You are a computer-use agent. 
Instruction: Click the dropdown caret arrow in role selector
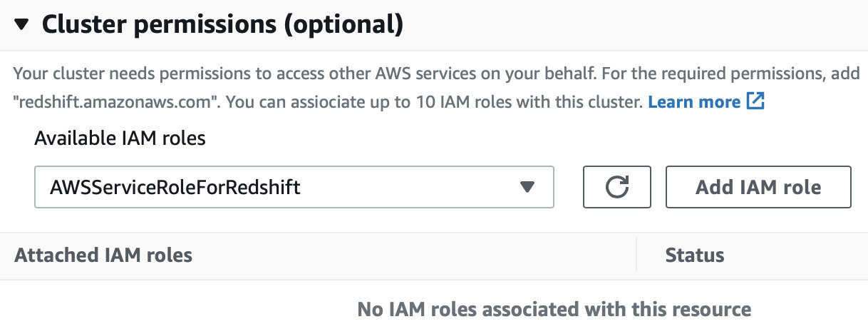527,187
